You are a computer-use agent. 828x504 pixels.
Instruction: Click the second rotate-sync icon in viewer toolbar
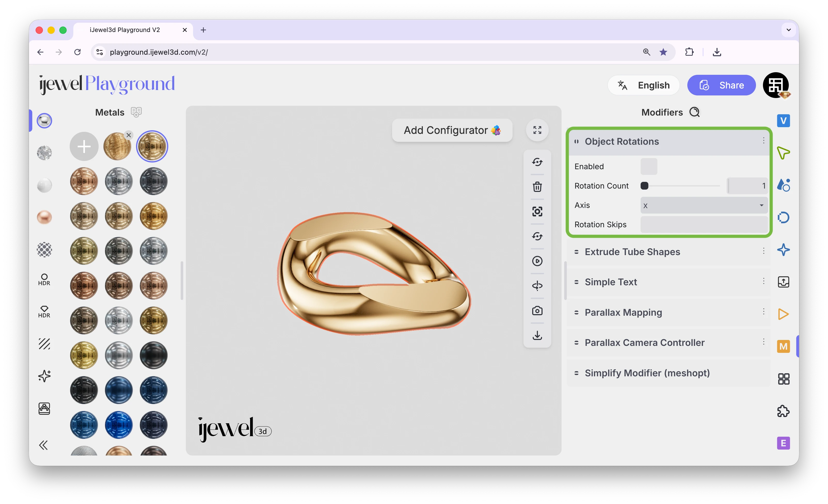click(x=537, y=236)
